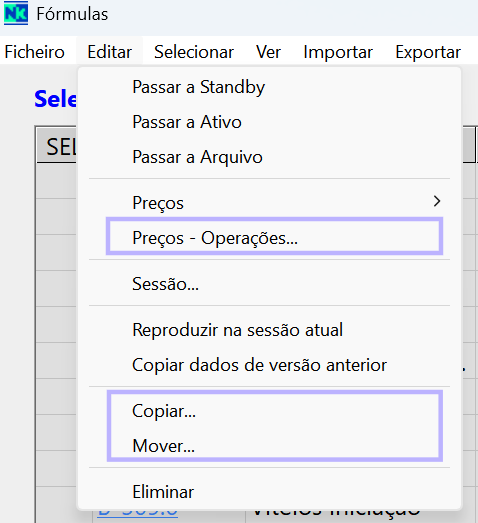Click the SEL column header
The image size is (478, 523).
[x=57, y=146]
